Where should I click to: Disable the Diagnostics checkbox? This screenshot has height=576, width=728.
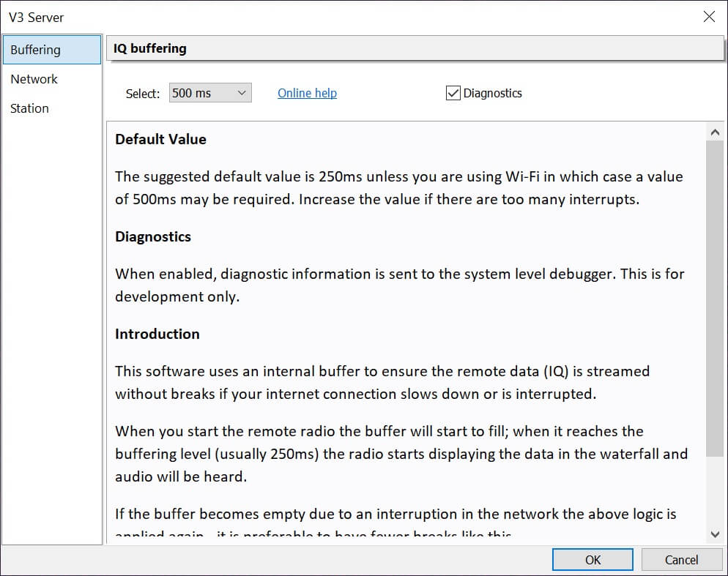[x=453, y=93]
